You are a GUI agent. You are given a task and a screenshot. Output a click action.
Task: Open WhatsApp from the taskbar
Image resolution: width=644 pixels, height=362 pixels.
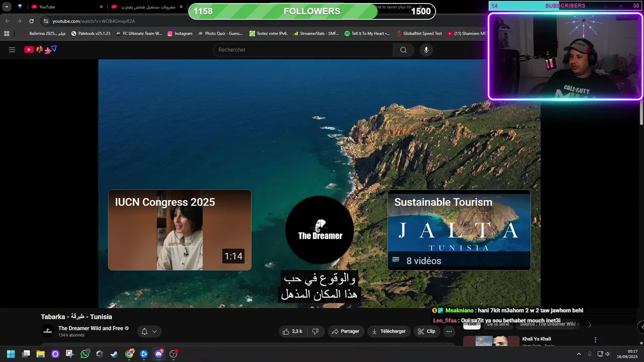[85, 354]
